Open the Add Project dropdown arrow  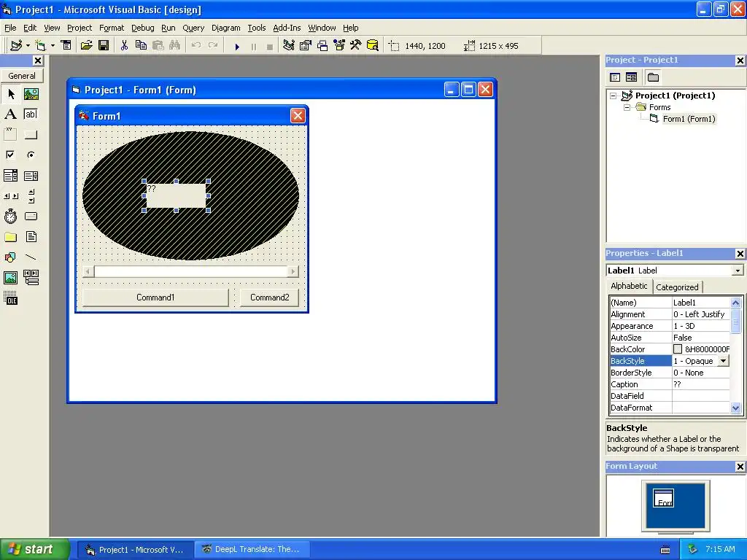pyautogui.click(x=28, y=46)
